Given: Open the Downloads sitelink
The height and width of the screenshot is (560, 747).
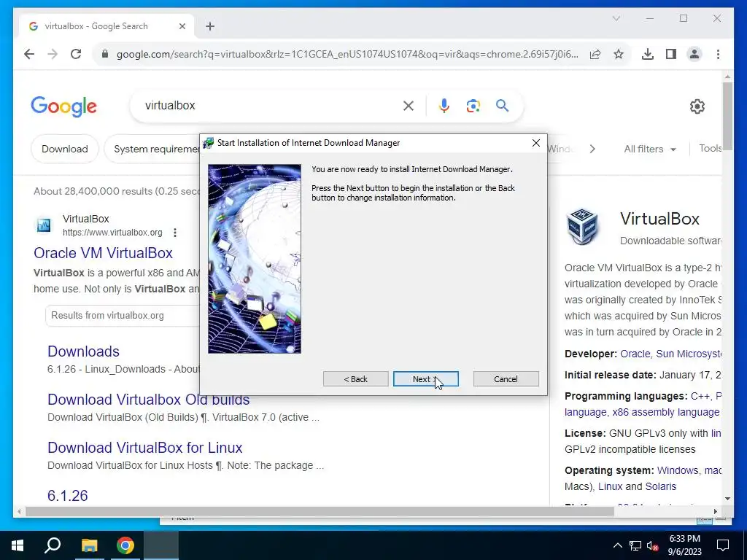Looking at the screenshot, I should [83, 351].
